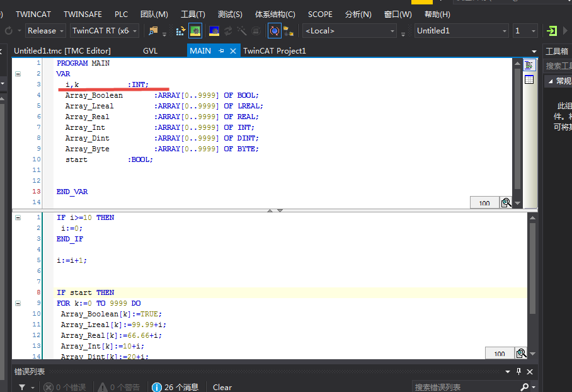
Task: Click Clear in the error list
Action: pyautogui.click(x=222, y=387)
